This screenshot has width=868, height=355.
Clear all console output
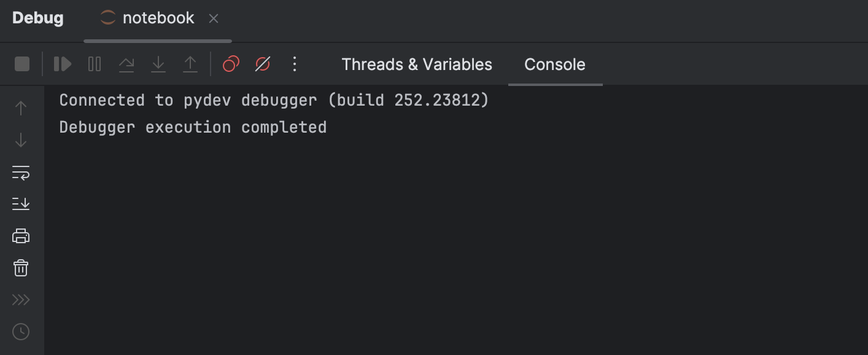tap(21, 268)
